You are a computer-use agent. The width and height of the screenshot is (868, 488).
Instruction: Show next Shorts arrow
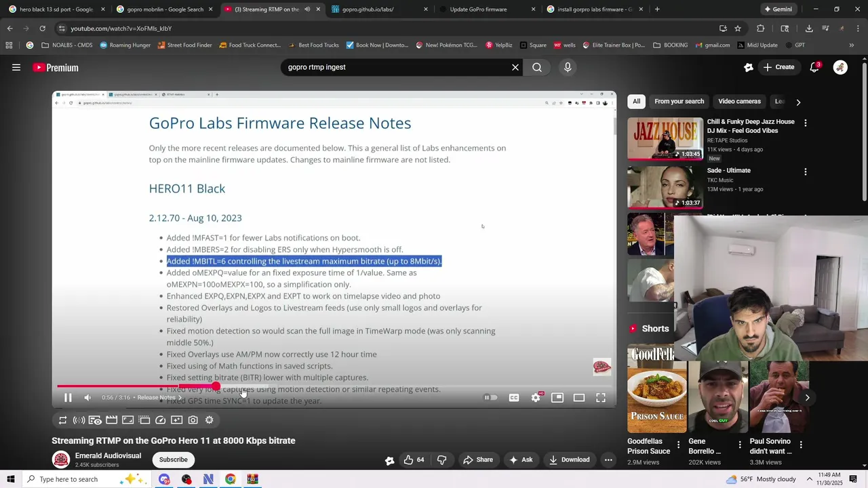pyautogui.click(x=807, y=397)
